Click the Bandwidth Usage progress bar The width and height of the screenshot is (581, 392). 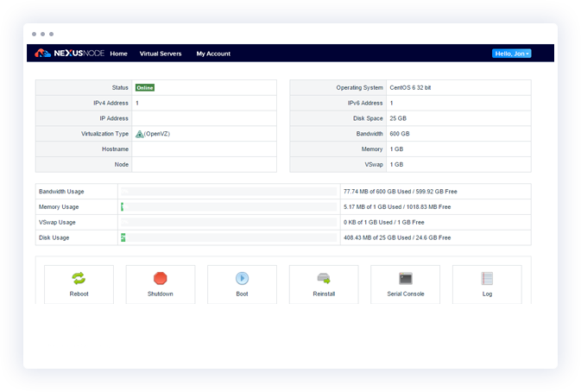tap(229, 191)
